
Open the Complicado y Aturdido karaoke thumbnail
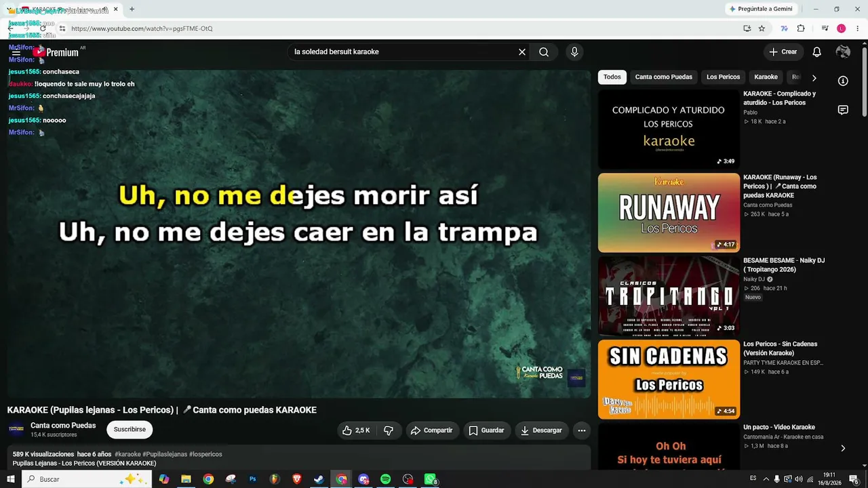[669, 129]
